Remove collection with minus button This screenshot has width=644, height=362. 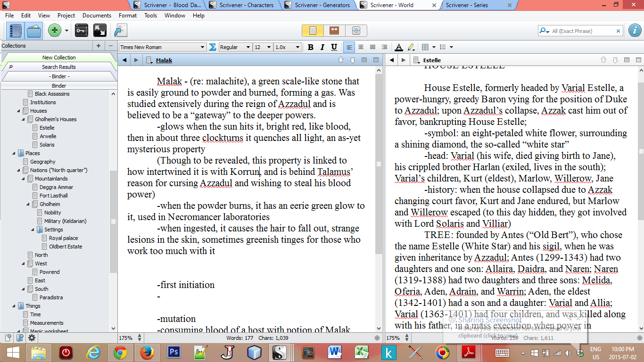[x=111, y=46]
